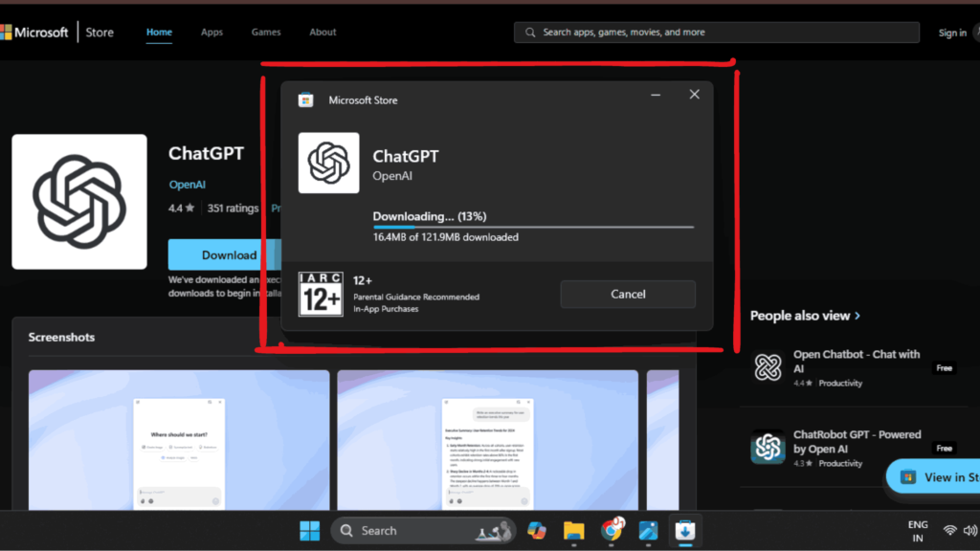Click the Microsoft Store download icon in taskbar
The height and width of the screenshot is (551, 980).
pos(685,530)
